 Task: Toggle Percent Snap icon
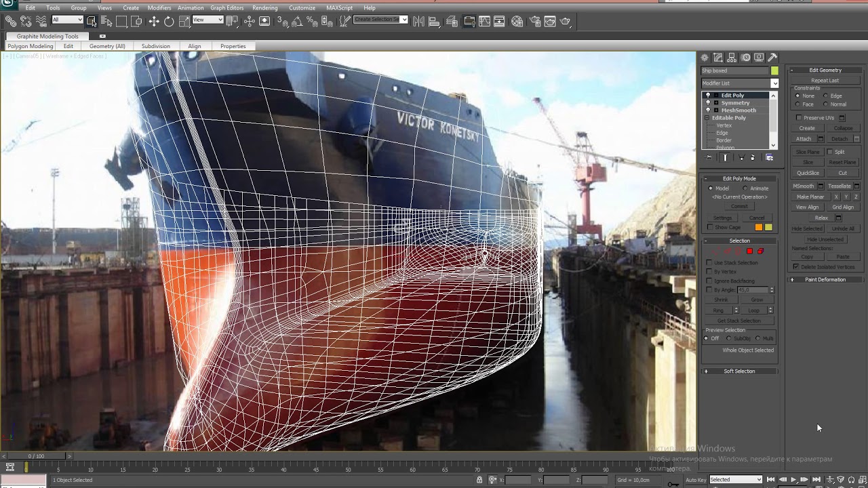tap(313, 22)
